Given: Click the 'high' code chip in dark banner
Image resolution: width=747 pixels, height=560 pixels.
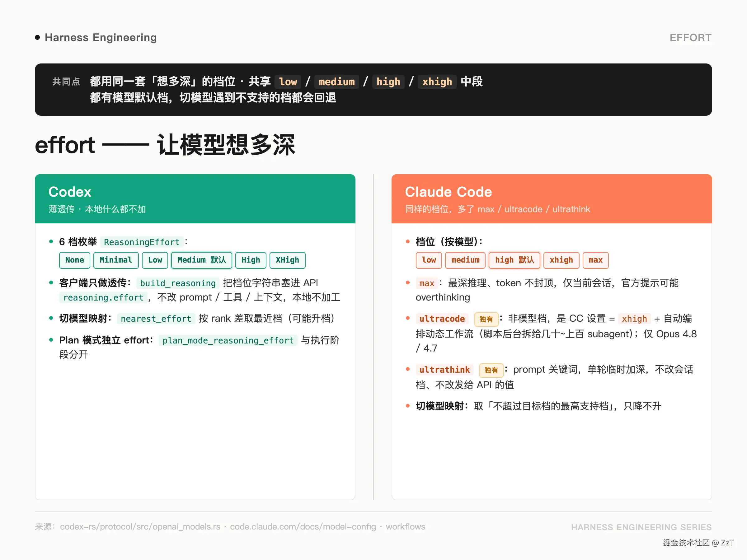Looking at the screenshot, I should (388, 82).
